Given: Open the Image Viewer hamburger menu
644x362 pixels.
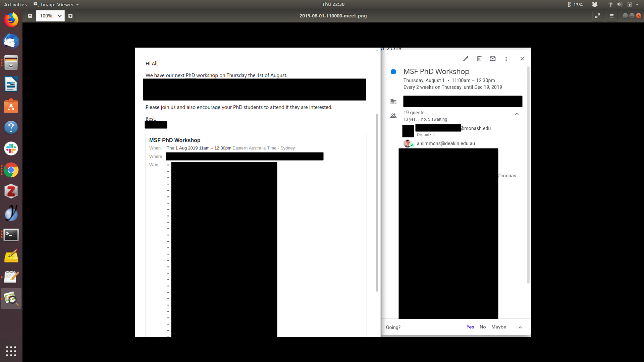Looking at the screenshot, I should click(611, 16).
